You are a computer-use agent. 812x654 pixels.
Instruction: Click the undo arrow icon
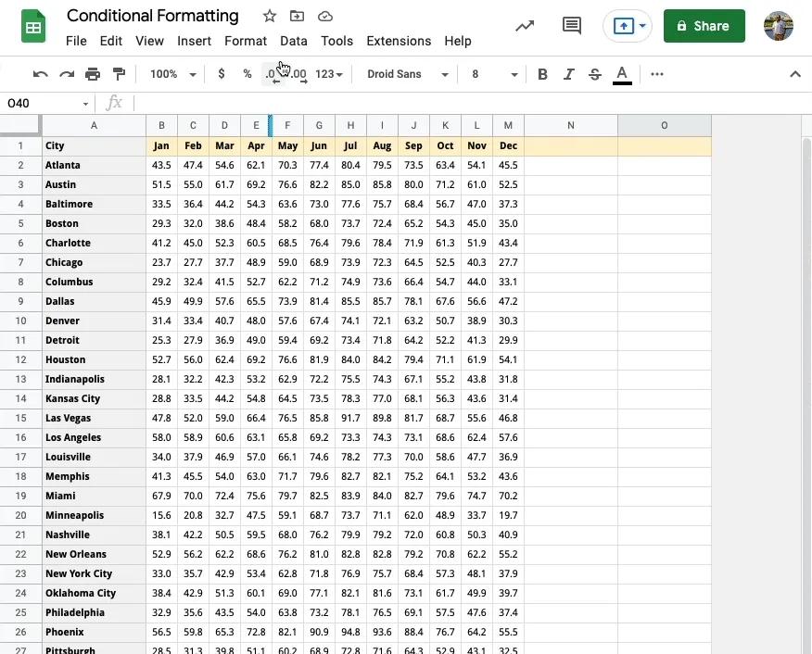(40, 74)
